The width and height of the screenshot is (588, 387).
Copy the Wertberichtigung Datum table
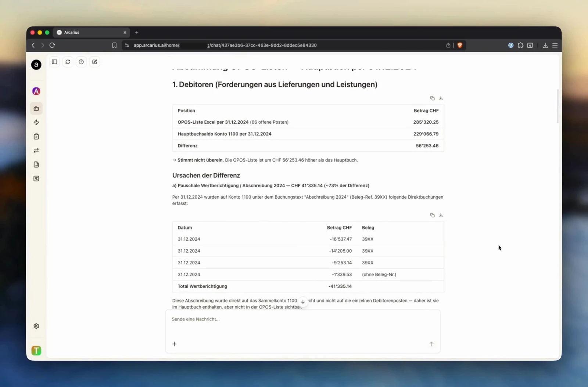[432, 215]
